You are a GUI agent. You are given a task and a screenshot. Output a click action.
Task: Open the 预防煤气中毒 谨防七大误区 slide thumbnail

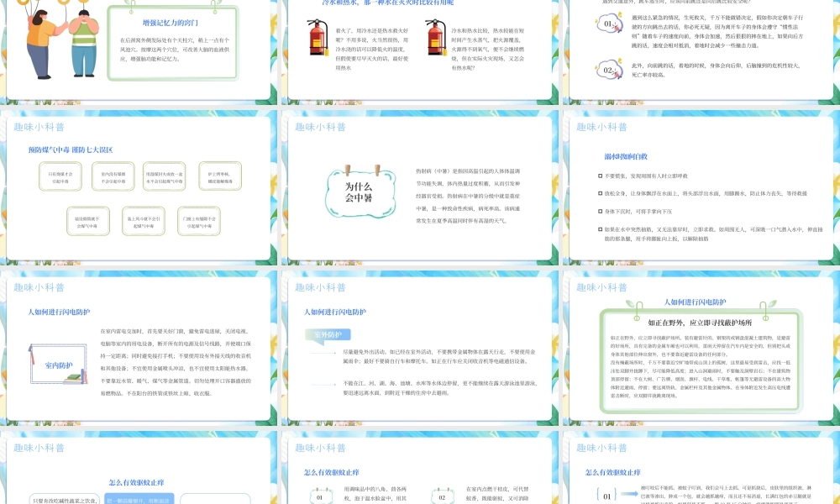[139, 187]
